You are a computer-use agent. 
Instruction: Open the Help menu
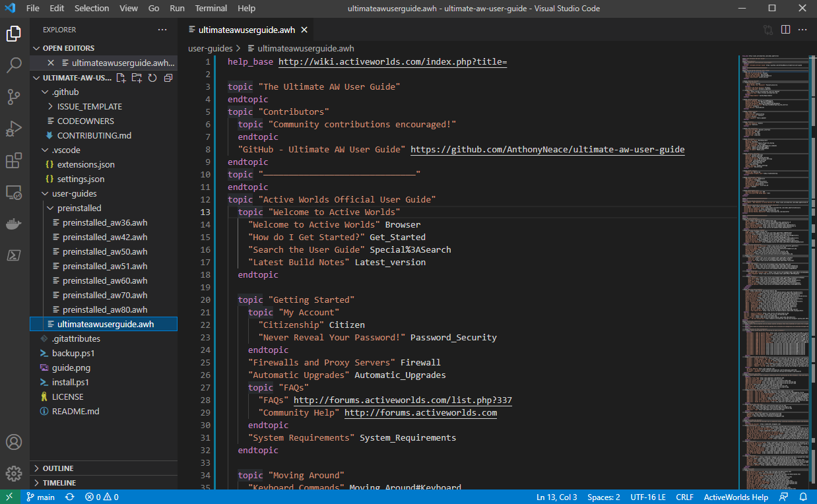click(x=246, y=8)
